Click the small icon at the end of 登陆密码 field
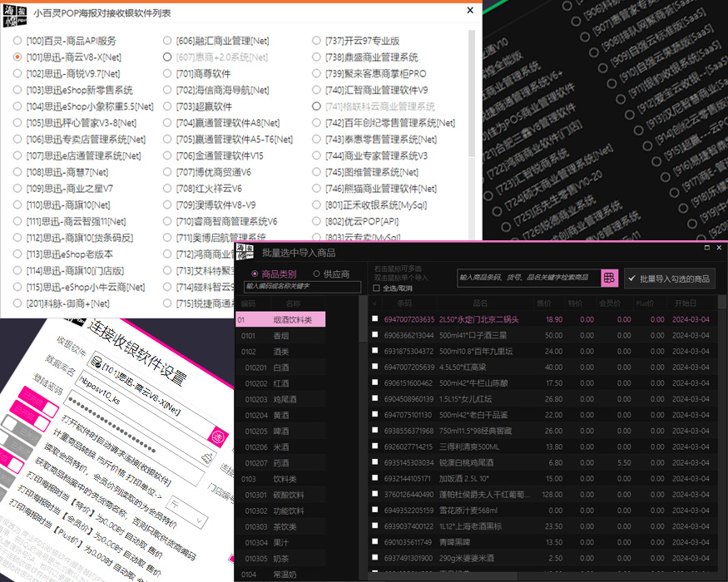Screen dimensions: 728x582 point(207,457)
